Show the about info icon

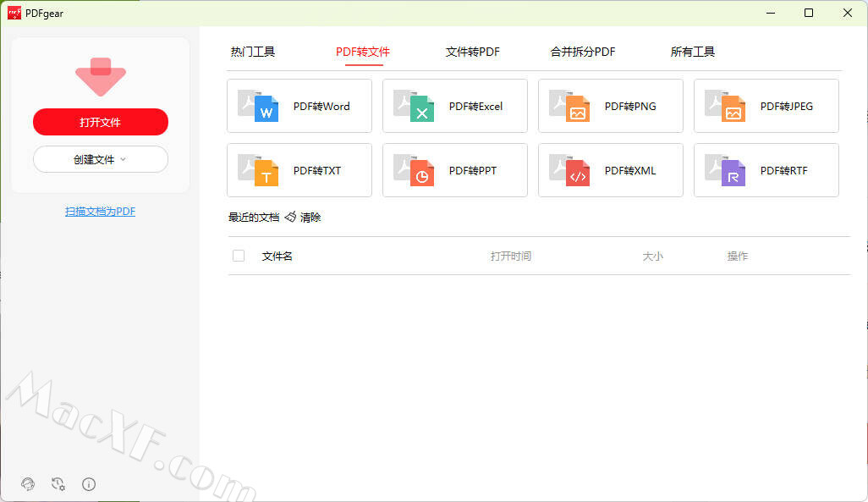pyautogui.click(x=89, y=484)
